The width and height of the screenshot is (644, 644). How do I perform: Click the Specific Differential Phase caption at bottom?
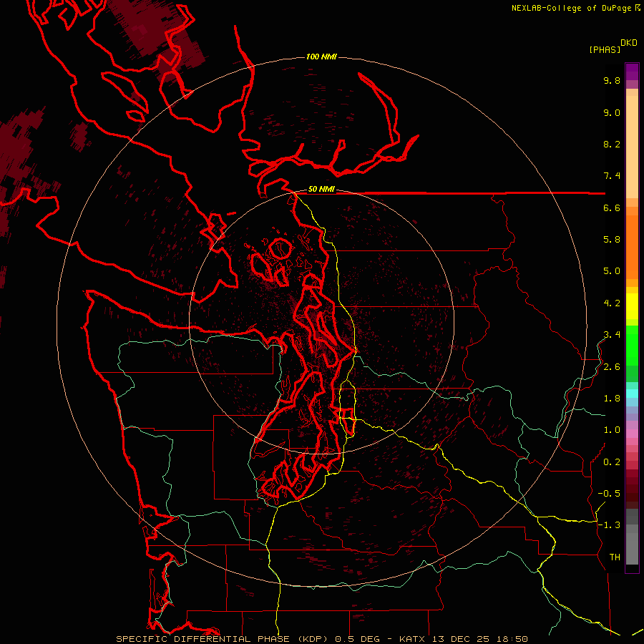pos(321,639)
